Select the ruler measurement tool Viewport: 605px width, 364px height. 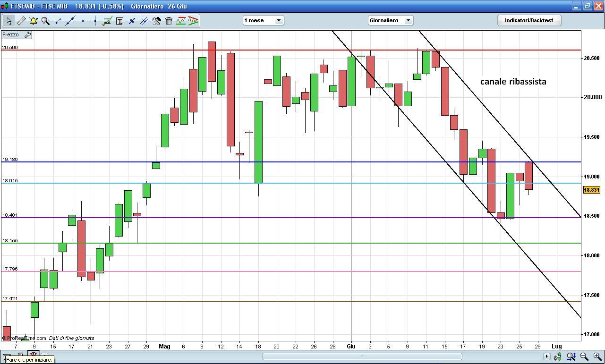coord(21,21)
